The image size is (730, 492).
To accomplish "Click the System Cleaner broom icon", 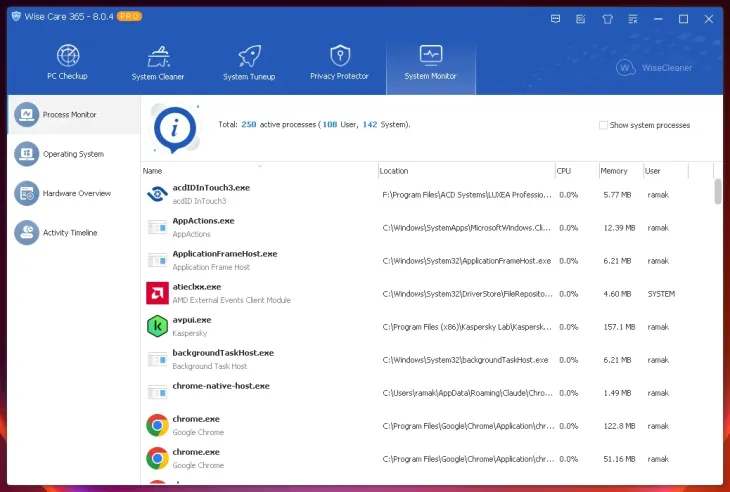I will [x=158, y=56].
